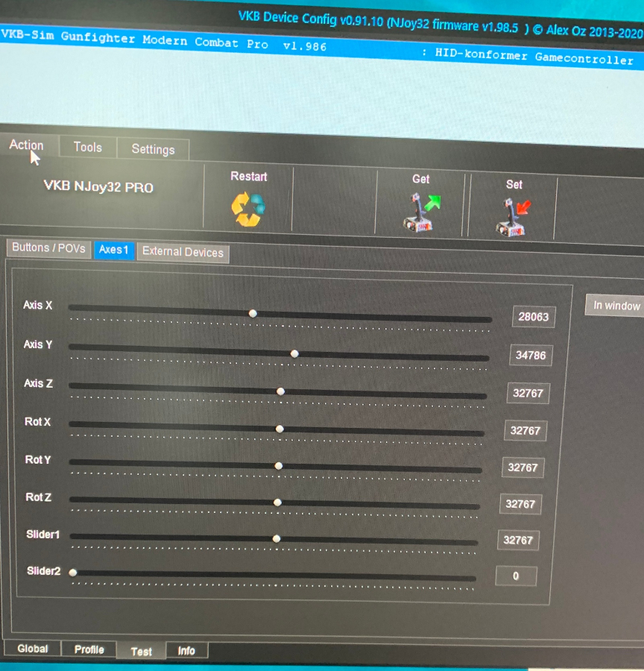
Task: Click the Rot X slider handle
Action: pyautogui.click(x=280, y=429)
